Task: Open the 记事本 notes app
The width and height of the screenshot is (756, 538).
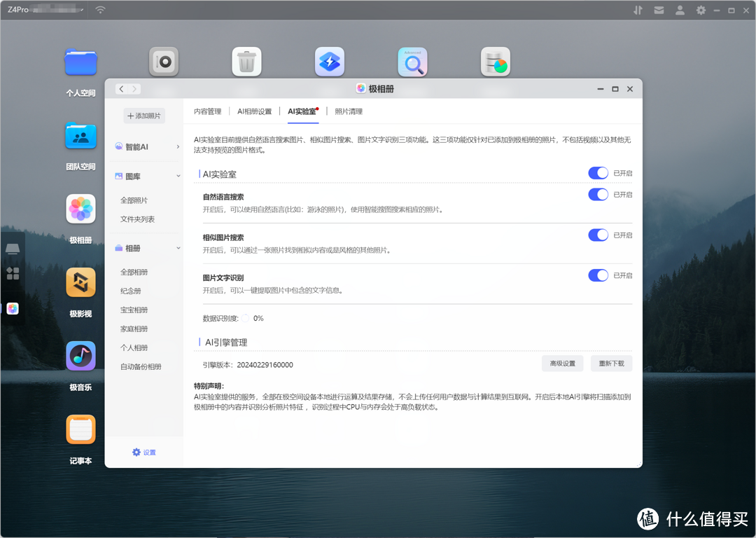Action: click(x=80, y=430)
